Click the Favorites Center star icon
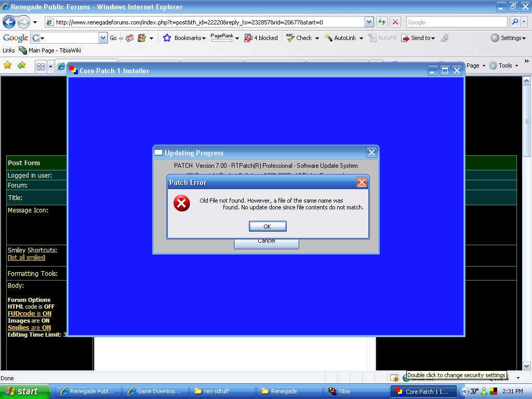This screenshot has width=532, height=399. (x=7, y=65)
